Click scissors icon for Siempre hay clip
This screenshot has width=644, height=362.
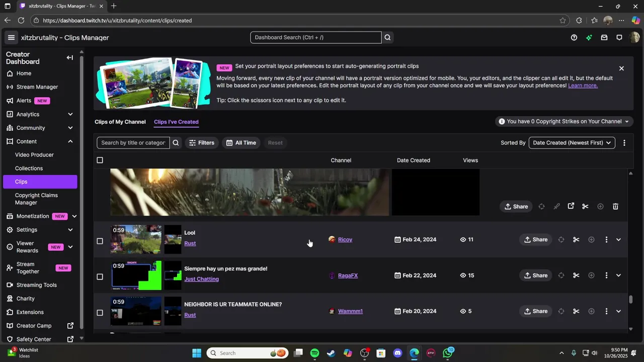coord(576,276)
